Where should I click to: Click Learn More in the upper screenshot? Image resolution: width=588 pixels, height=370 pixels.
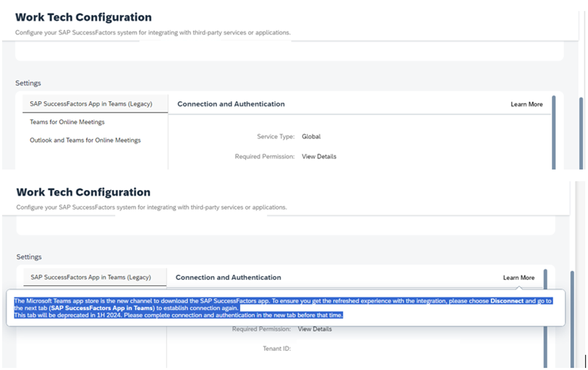click(526, 104)
